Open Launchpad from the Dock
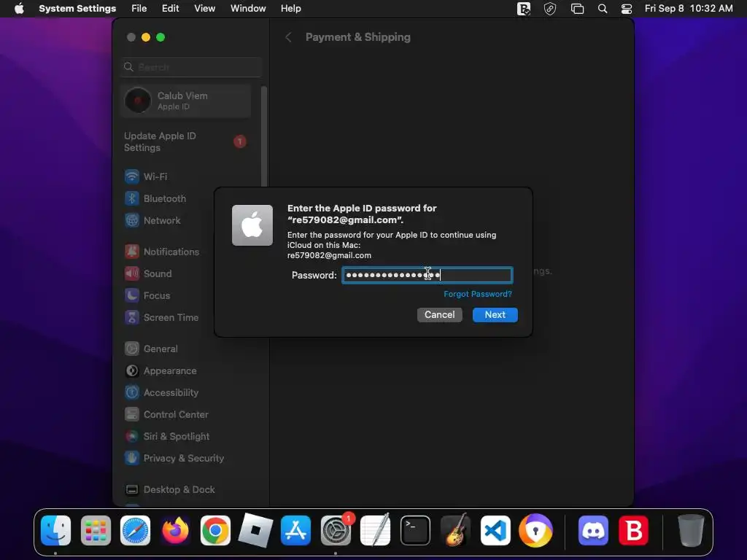This screenshot has width=747, height=560. 96,531
